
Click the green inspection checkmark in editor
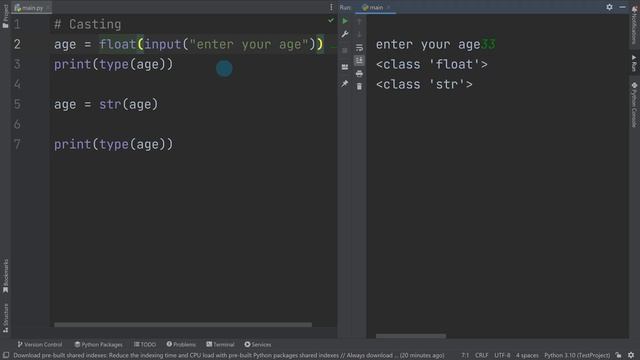pos(331,20)
